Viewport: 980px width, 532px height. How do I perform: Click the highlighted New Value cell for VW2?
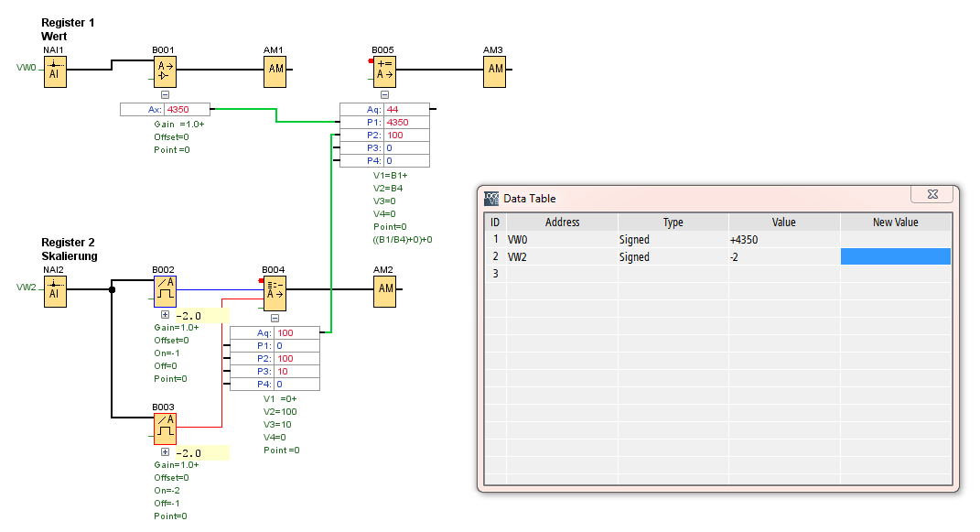click(895, 257)
